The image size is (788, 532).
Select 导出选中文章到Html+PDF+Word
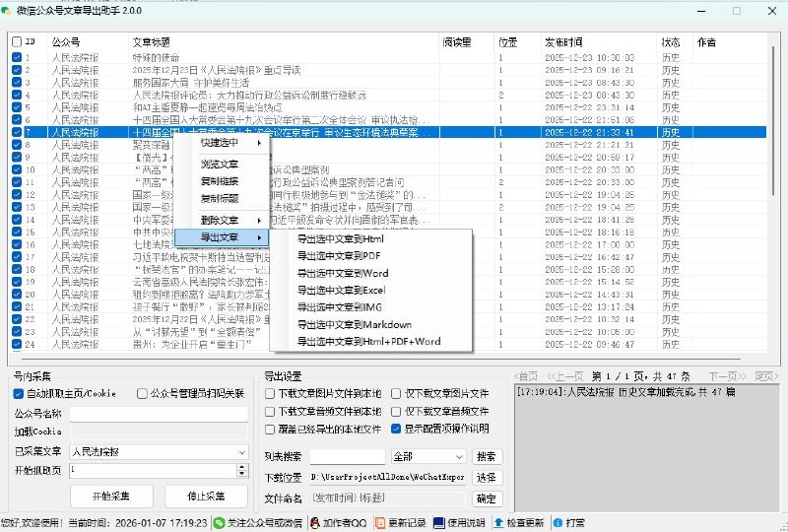pyautogui.click(x=371, y=342)
